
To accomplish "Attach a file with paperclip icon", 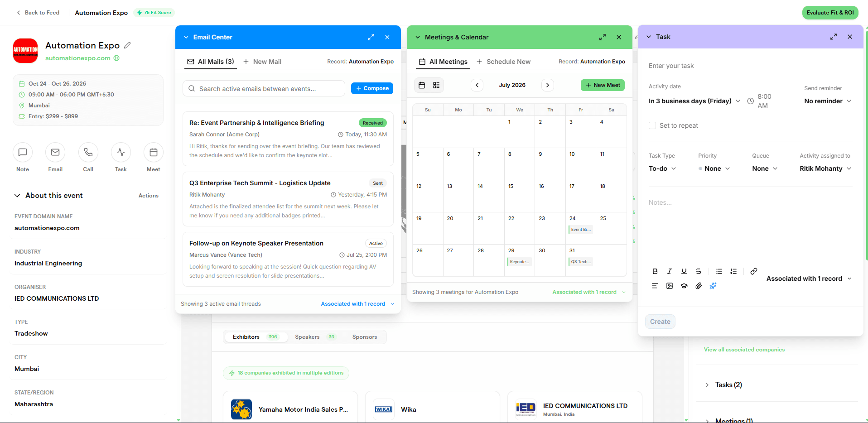I will coord(699,286).
